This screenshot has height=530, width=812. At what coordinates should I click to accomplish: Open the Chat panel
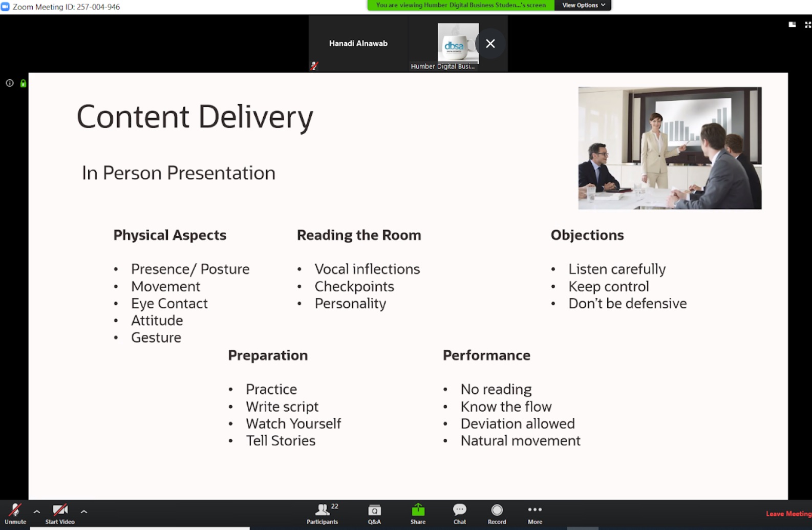coord(459,514)
